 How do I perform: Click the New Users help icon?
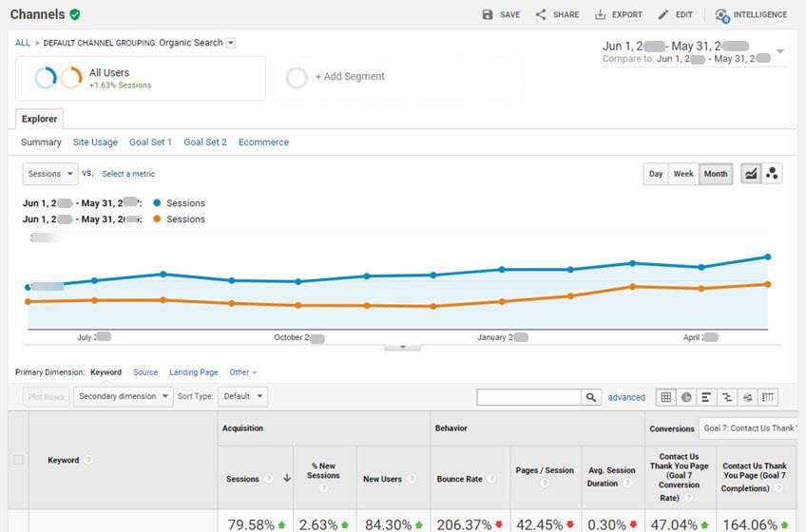412,479
